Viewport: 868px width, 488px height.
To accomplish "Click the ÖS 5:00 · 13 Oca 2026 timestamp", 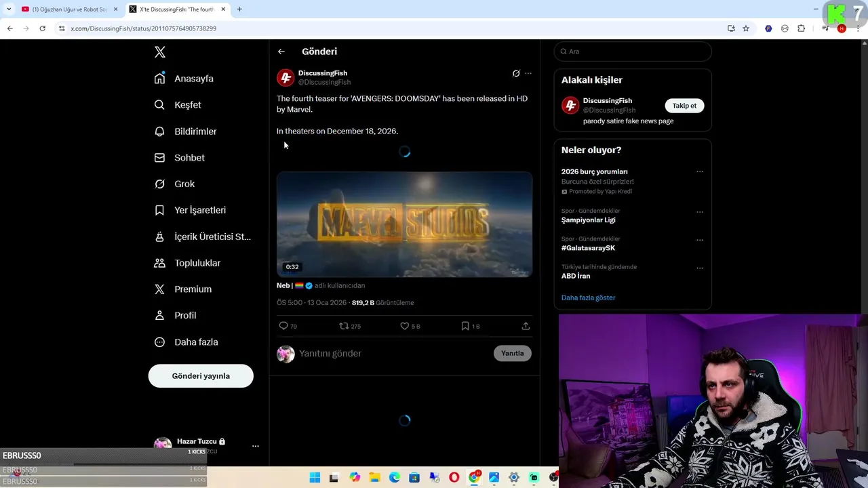I will [x=311, y=303].
